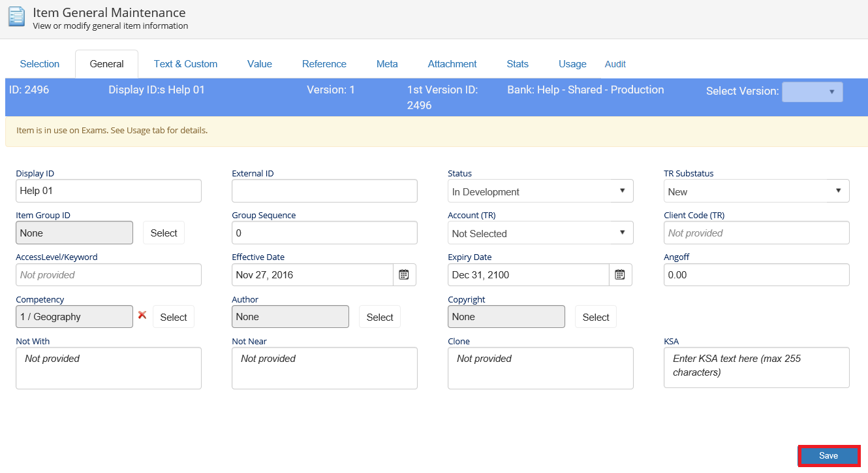Open the Audit tab

click(x=615, y=64)
